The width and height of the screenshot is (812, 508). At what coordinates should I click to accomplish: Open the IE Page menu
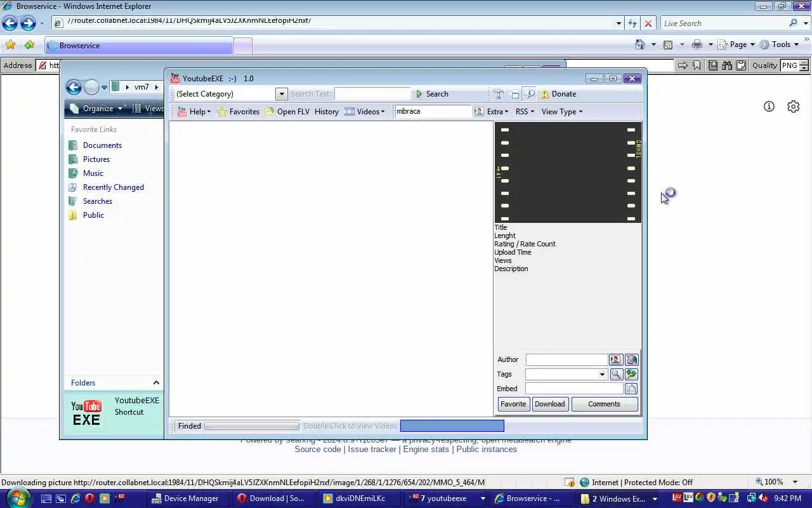pyautogui.click(x=738, y=44)
